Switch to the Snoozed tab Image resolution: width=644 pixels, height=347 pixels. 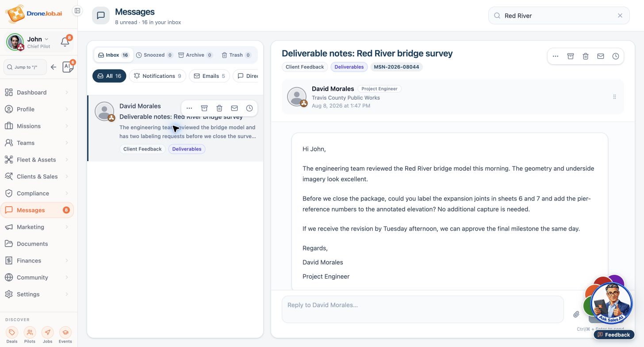pyautogui.click(x=154, y=55)
